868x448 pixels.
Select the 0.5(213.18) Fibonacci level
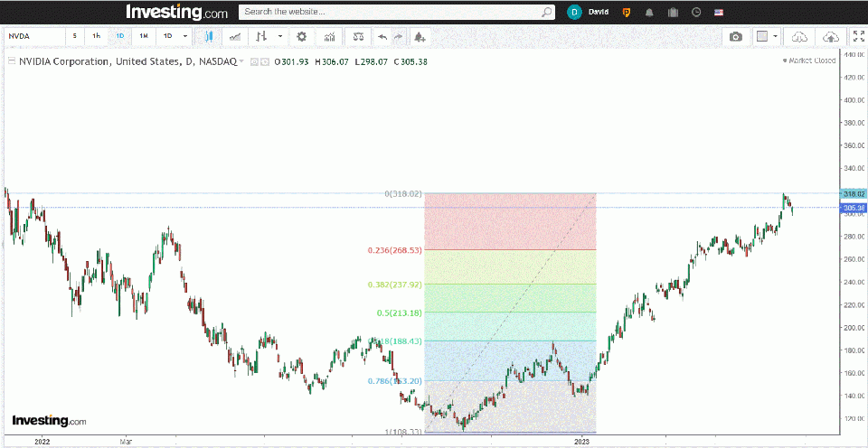400,313
